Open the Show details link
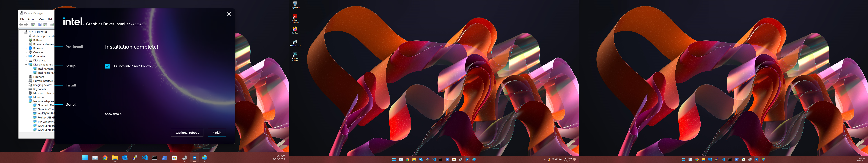 click(113, 114)
